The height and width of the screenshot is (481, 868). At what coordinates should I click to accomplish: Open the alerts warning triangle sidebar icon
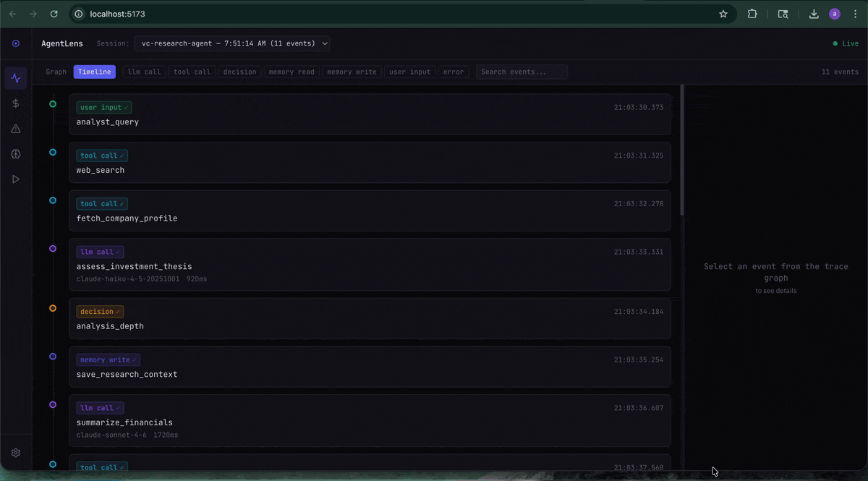[16, 129]
